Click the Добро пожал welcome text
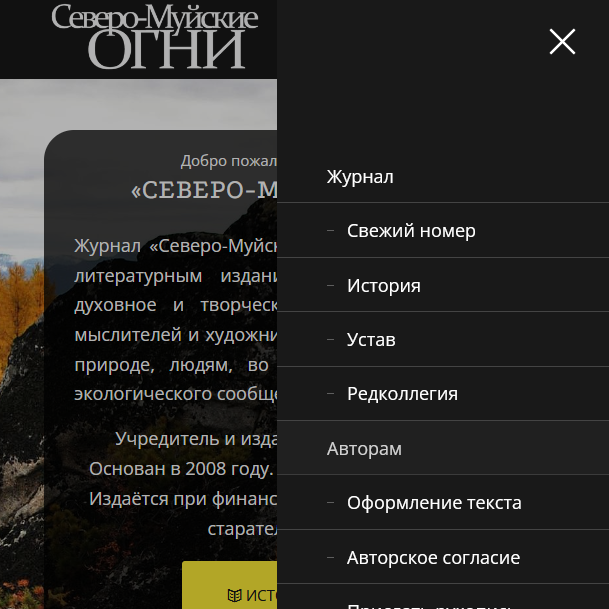 coord(229,161)
